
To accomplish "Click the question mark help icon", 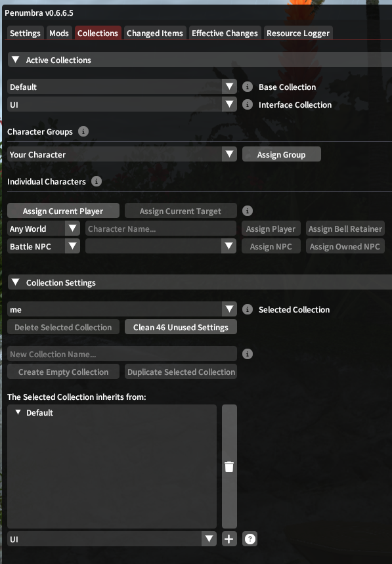I will pos(250,539).
